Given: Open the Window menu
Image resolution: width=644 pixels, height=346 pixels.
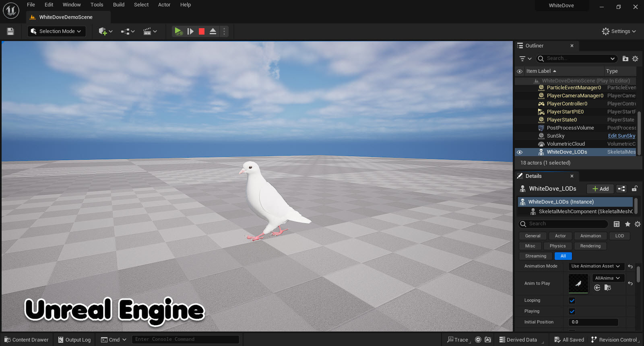Looking at the screenshot, I should point(72,5).
